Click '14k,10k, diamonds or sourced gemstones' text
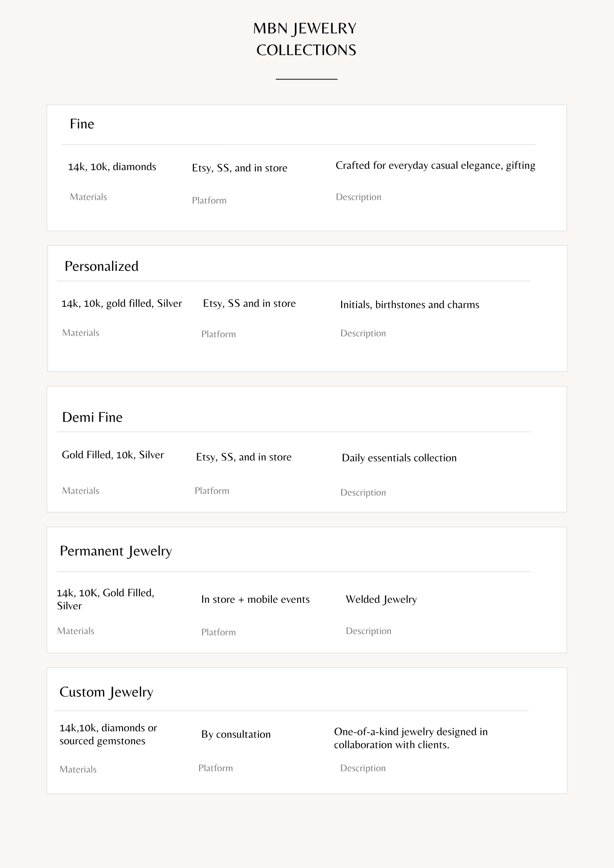The width and height of the screenshot is (614, 868). 108,734
